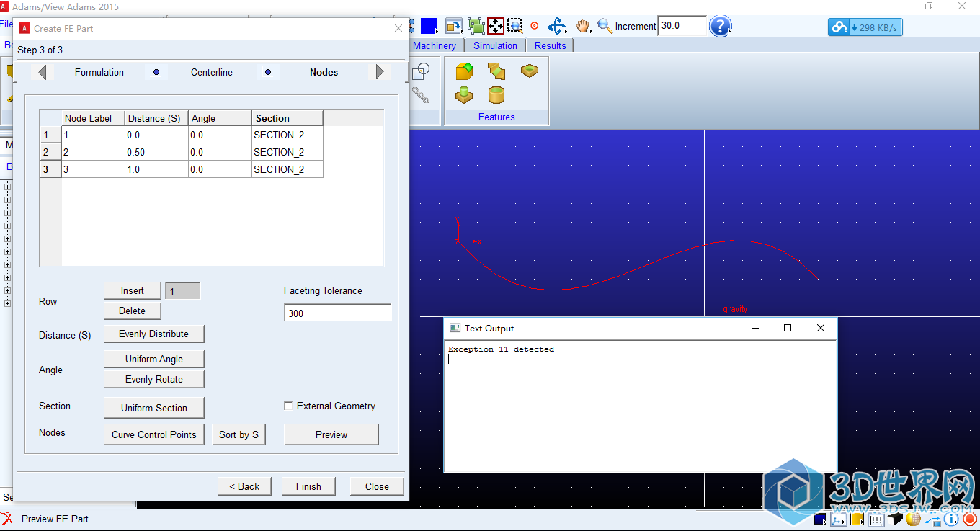Click the yellow globe wireframe icon
980x531 pixels.
coord(913,519)
